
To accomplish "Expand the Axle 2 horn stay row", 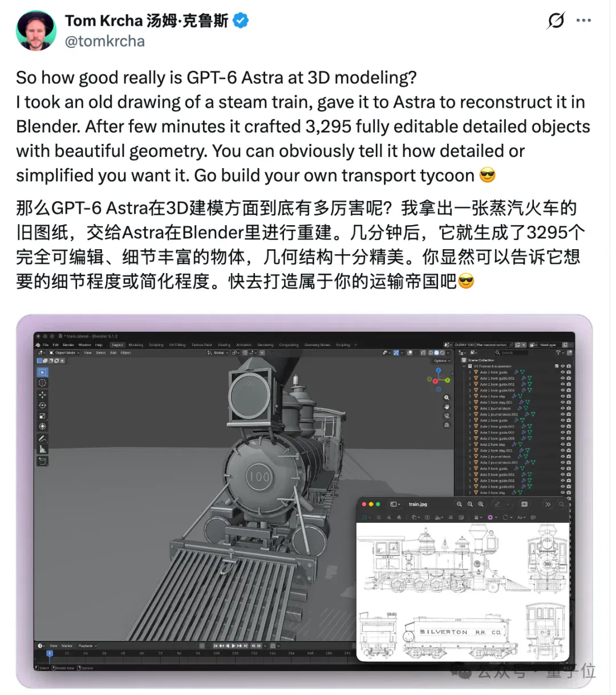I will pos(469,444).
